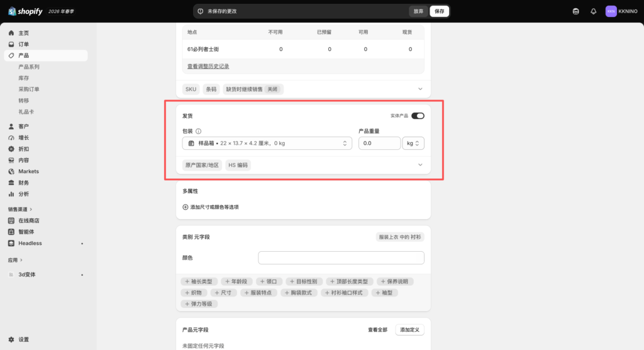Open 库存 in the sidebar
Viewport: 644px width, 350px height.
[24, 77]
